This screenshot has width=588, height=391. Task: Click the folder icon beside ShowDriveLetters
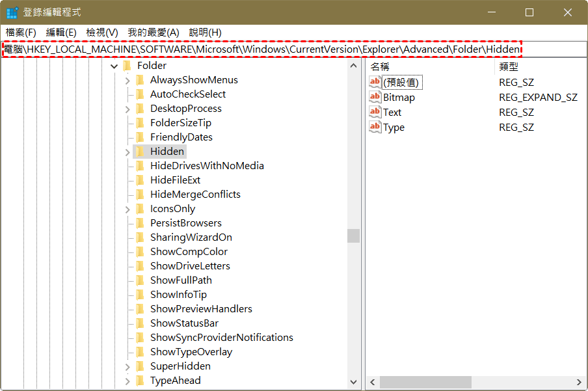(x=140, y=265)
